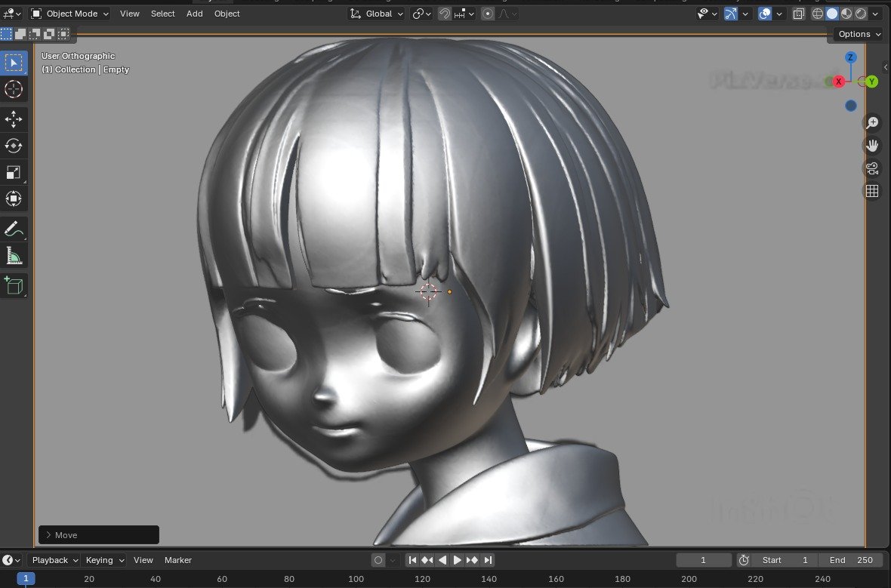This screenshot has width=891, height=588.
Task: Select the Measure ruler tool
Action: pyautogui.click(x=14, y=256)
